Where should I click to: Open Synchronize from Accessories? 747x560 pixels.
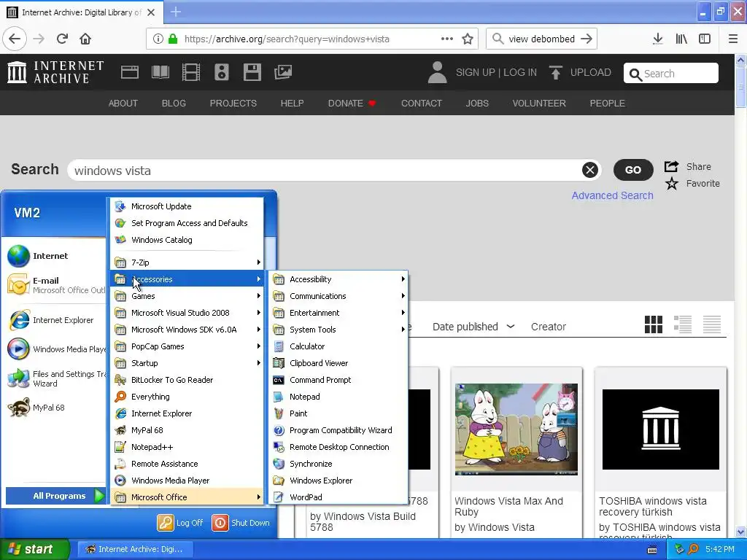pyautogui.click(x=338, y=464)
